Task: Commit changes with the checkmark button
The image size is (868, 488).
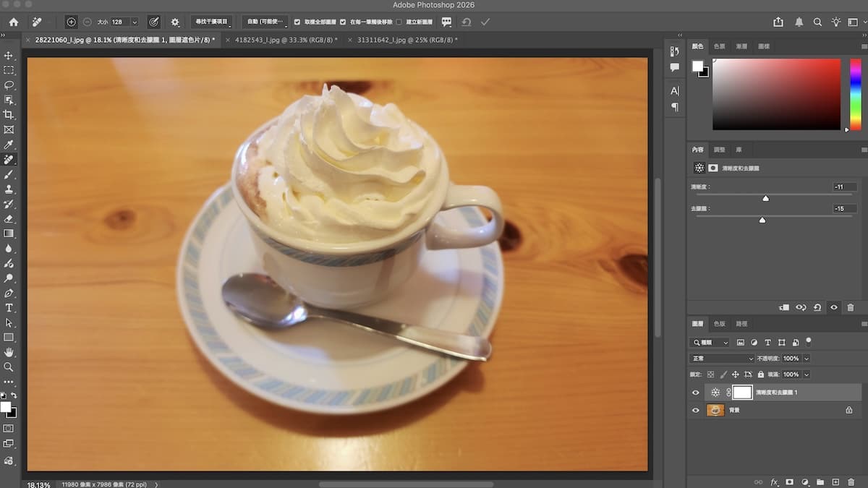Action: point(485,22)
